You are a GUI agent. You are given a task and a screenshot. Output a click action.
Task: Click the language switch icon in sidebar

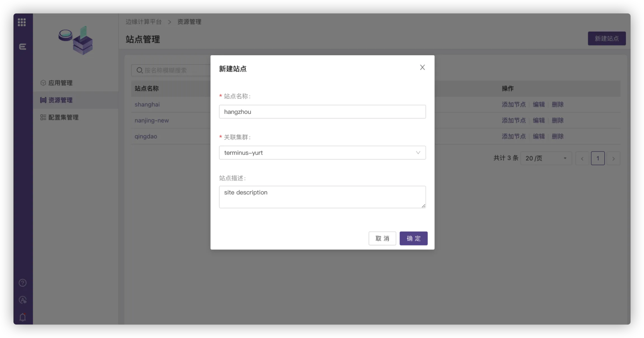(23, 300)
